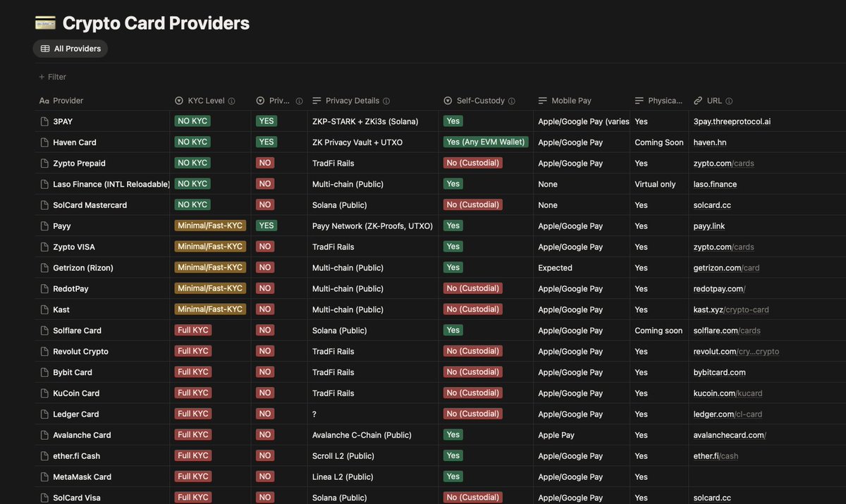Click the "ZKP-STARK + ZKi3s (Solana)" cell
This screenshot has width=846, height=504.
[x=365, y=121]
